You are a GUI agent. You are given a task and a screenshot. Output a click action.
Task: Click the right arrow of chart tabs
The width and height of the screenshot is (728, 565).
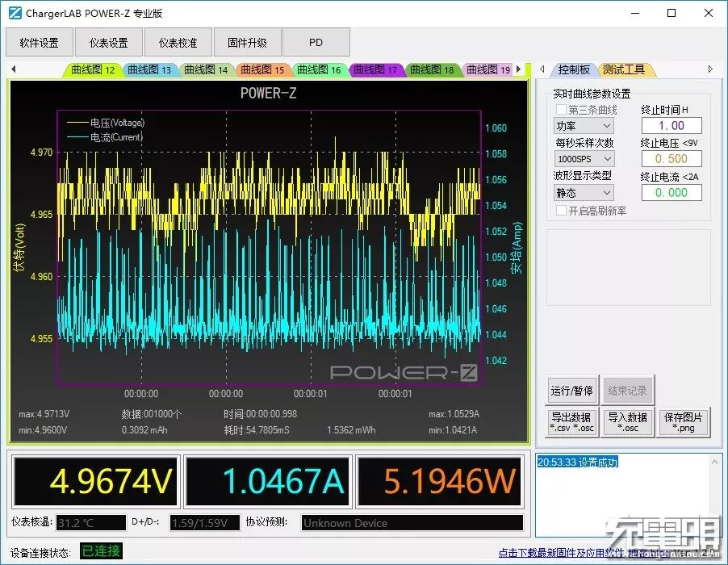click(x=519, y=69)
